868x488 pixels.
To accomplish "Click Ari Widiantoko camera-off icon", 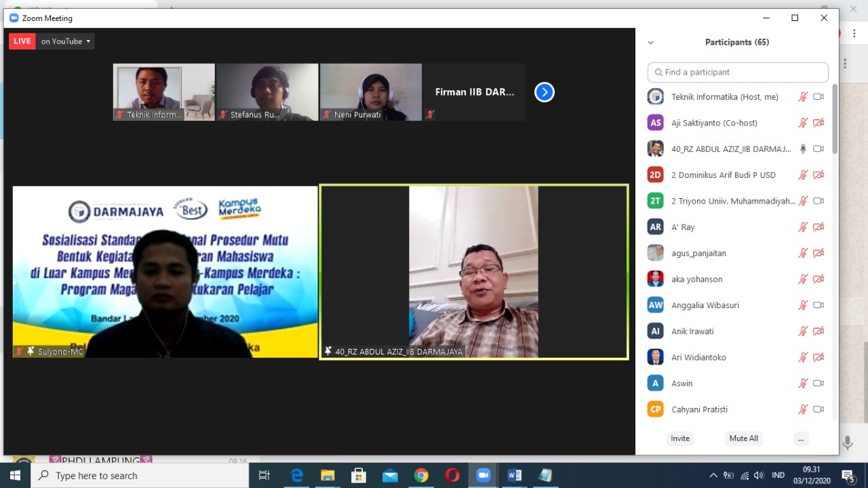I will coord(818,358).
